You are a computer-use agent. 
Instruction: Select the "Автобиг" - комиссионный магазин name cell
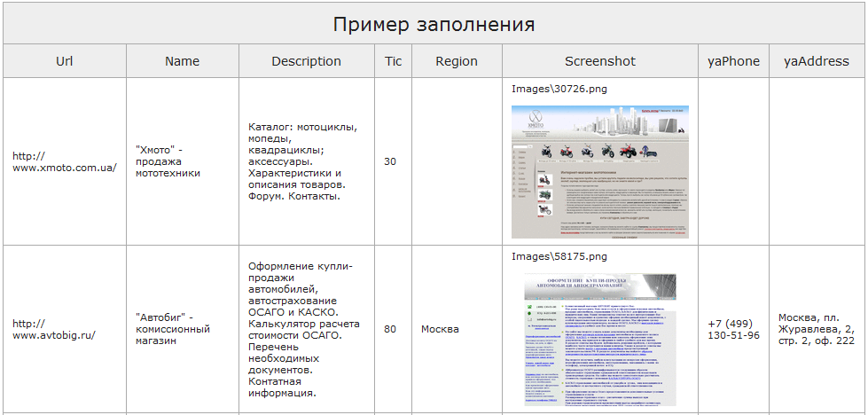(x=173, y=329)
